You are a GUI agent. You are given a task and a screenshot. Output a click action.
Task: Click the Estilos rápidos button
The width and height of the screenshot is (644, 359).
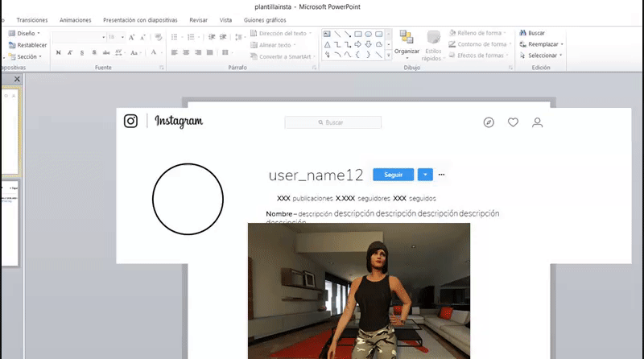pyautogui.click(x=433, y=45)
